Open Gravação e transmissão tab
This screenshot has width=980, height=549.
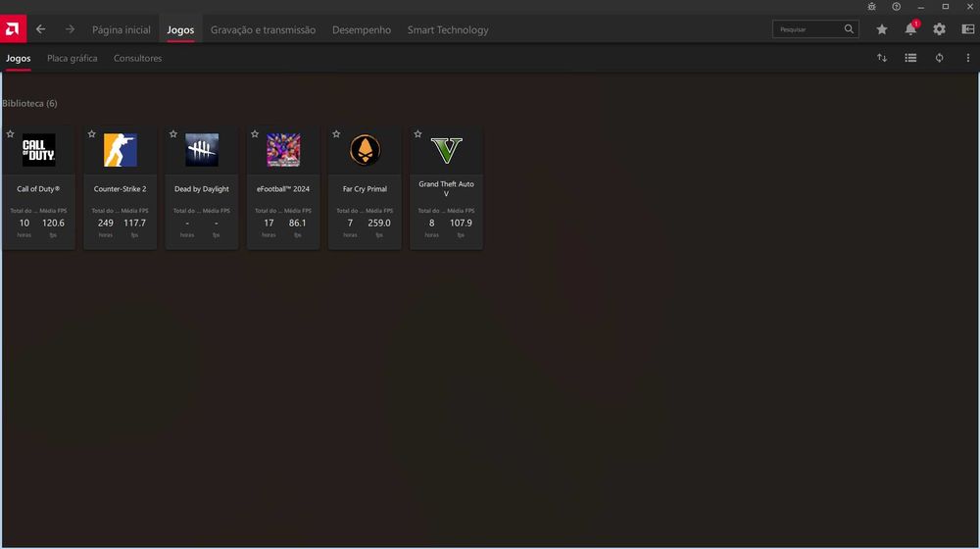pyautogui.click(x=263, y=29)
